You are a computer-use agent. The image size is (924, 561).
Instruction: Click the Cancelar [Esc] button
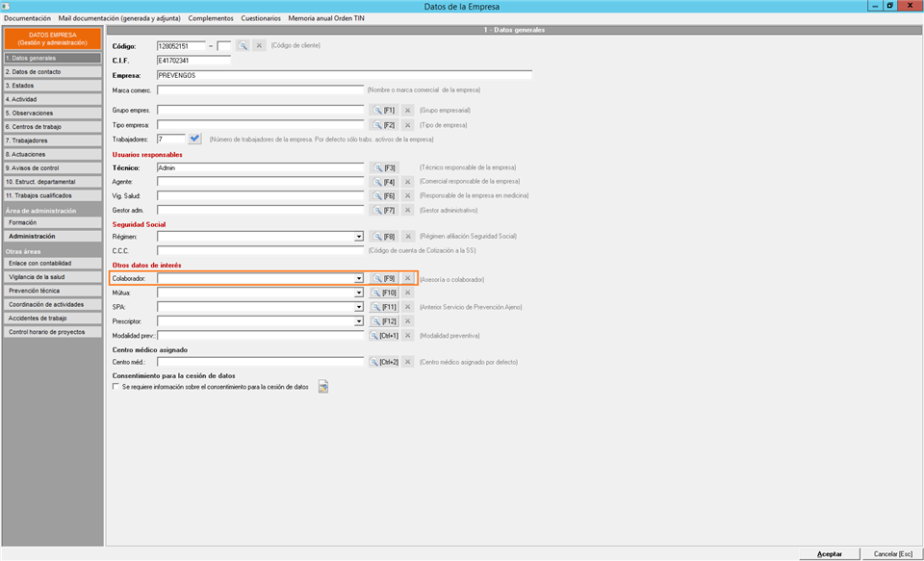[893, 554]
